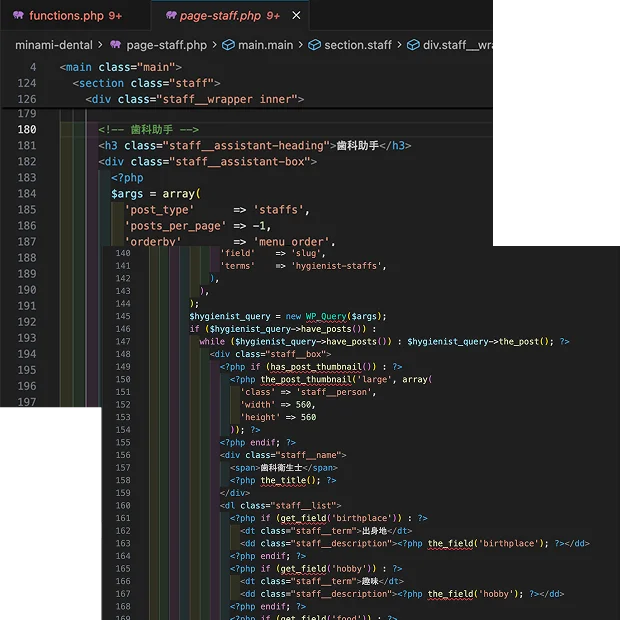Click the dt 趣味 on line 166

(x=322, y=581)
